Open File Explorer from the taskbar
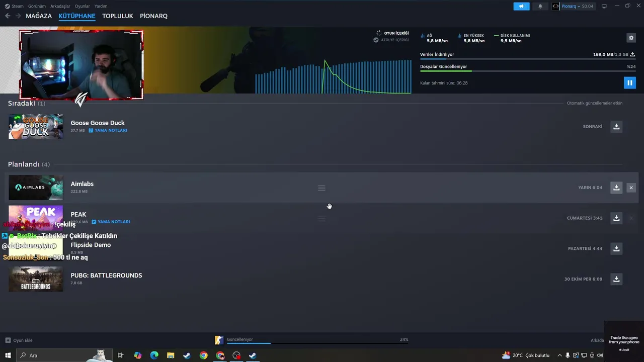644x362 pixels. pos(171,355)
